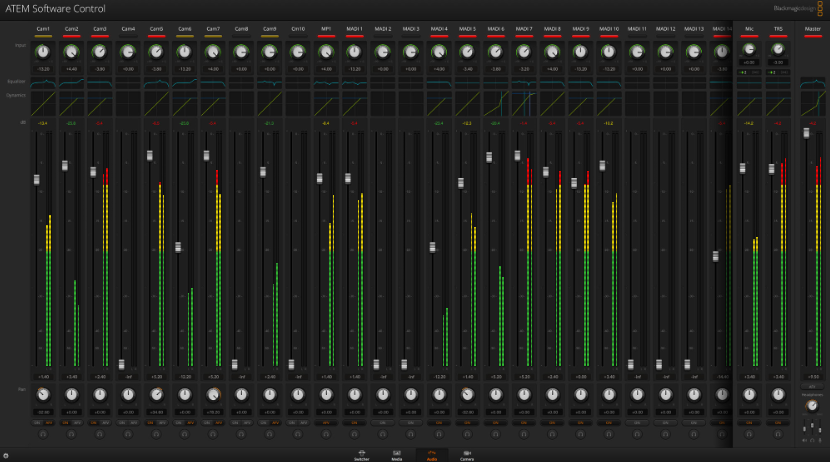Go to the Camera tab

[x=467, y=455]
